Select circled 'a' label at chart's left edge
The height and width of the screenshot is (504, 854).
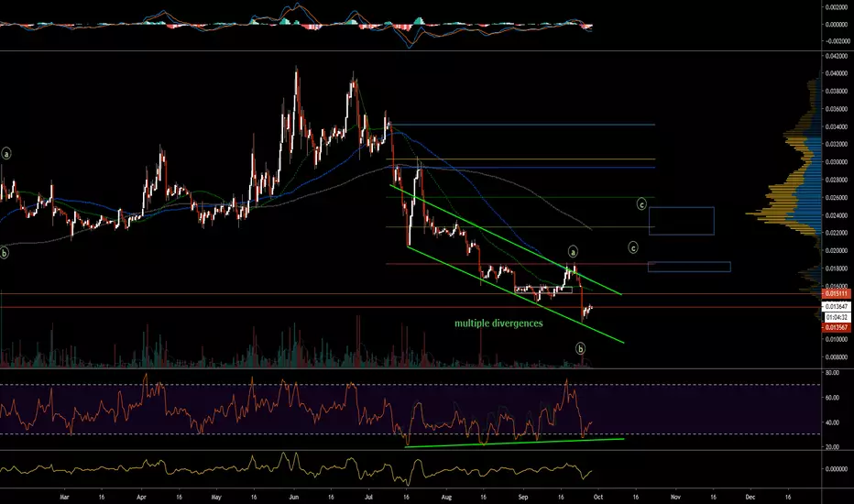(6, 154)
